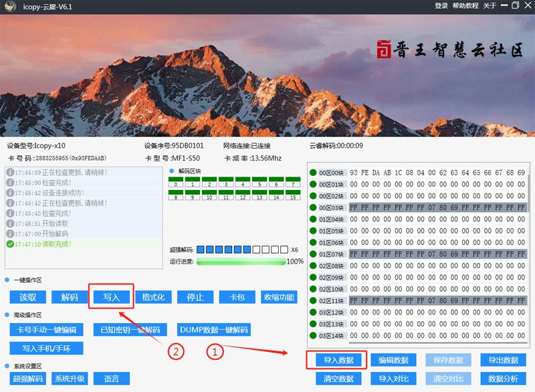
Task: Click green status dot of 02区11块
Action: [x=313, y=300]
